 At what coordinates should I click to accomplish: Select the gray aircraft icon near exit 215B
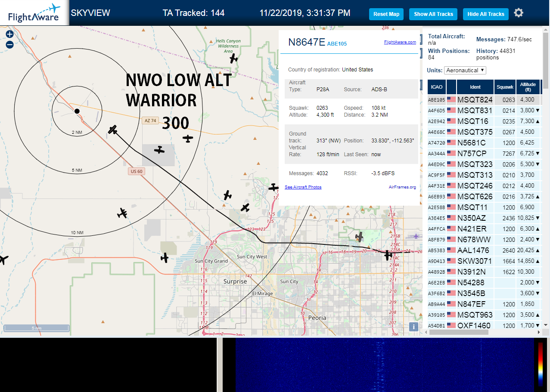point(360,236)
